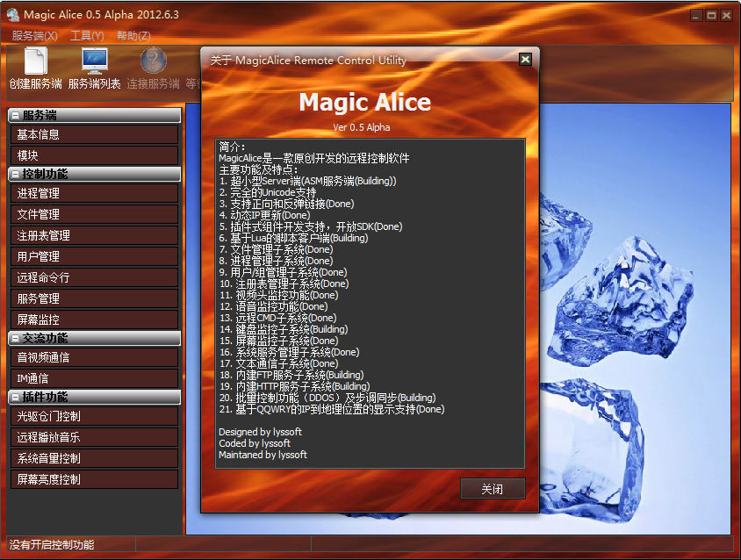Viewport: 741px width, 560px height.
Task: Collapse the 控制功能 sidebar group
Action: click(x=16, y=175)
